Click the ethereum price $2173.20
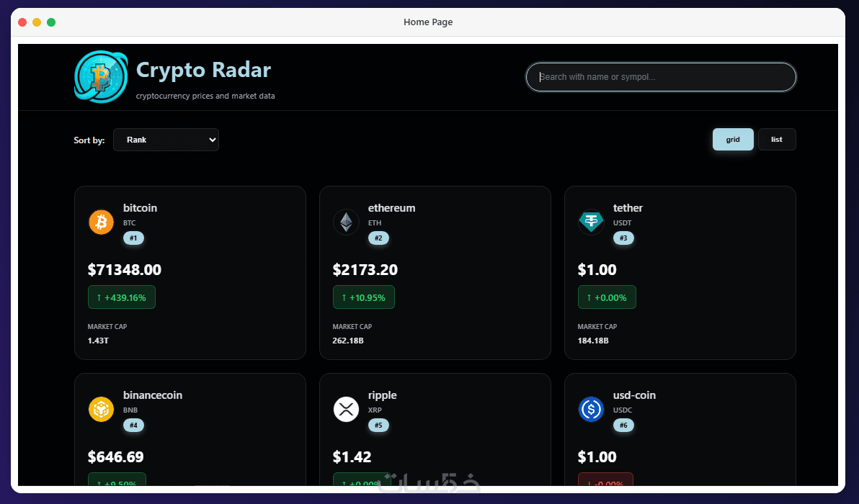This screenshot has height=504, width=859. [x=365, y=270]
